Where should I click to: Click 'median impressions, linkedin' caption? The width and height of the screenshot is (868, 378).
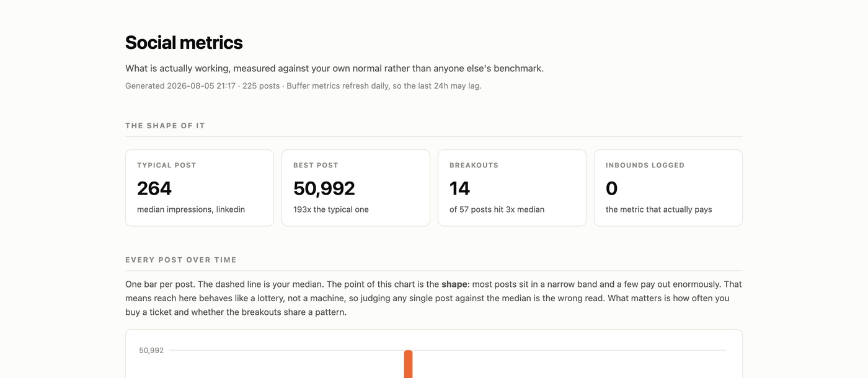click(x=191, y=209)
